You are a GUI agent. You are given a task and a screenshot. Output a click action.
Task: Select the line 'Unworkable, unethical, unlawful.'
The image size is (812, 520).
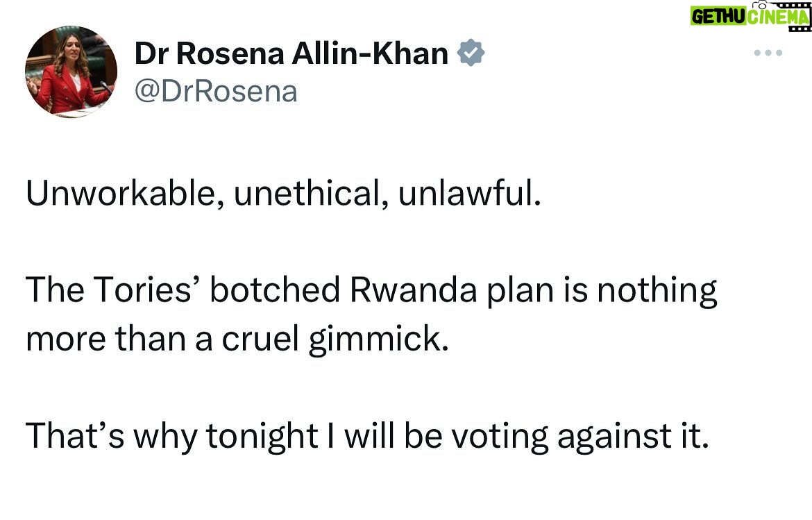[283, 193]
